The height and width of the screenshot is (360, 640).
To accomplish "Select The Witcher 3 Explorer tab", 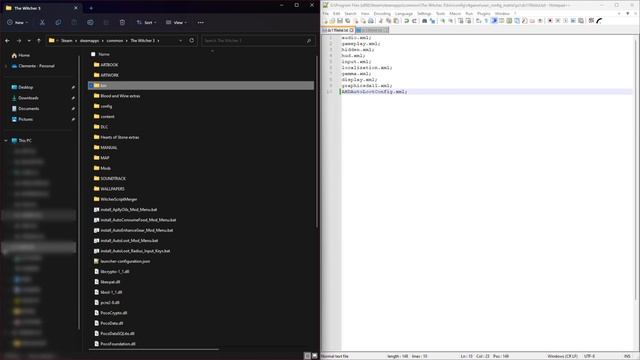I will pyautogui.click(x=41, y=8).
